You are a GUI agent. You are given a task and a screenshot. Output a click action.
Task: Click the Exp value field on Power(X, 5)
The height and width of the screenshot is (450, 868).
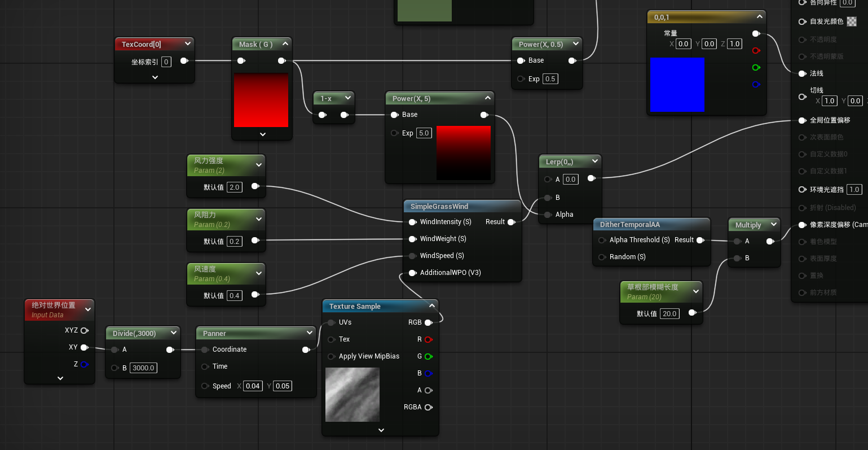point(424,133)
